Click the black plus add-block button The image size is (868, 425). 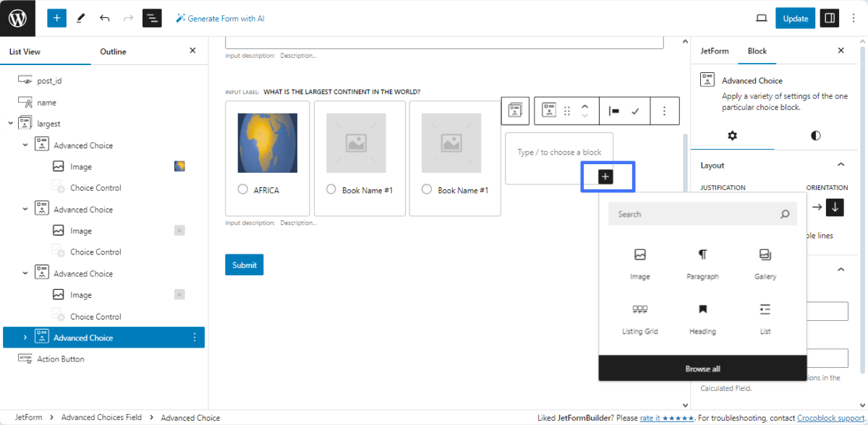point(606,176)
